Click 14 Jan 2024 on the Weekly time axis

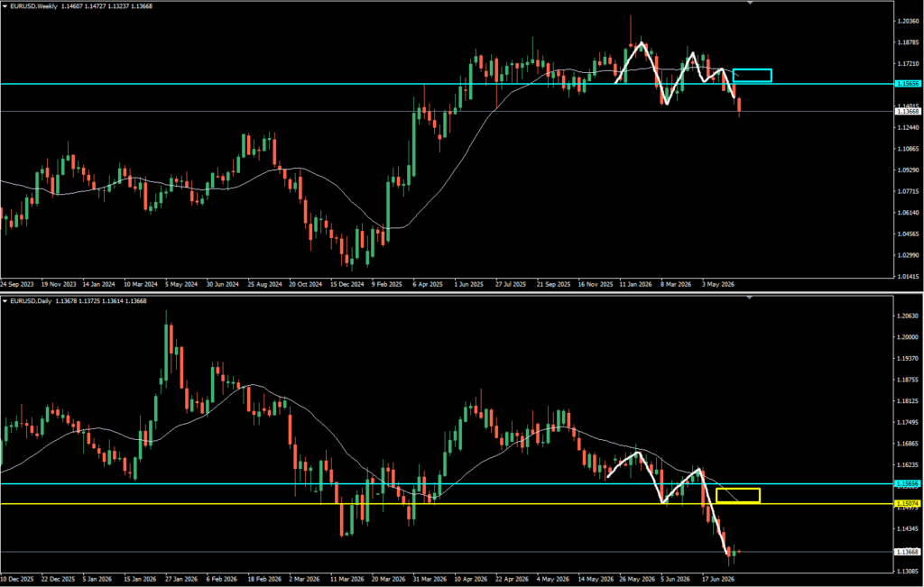click(x=98, y=284)
